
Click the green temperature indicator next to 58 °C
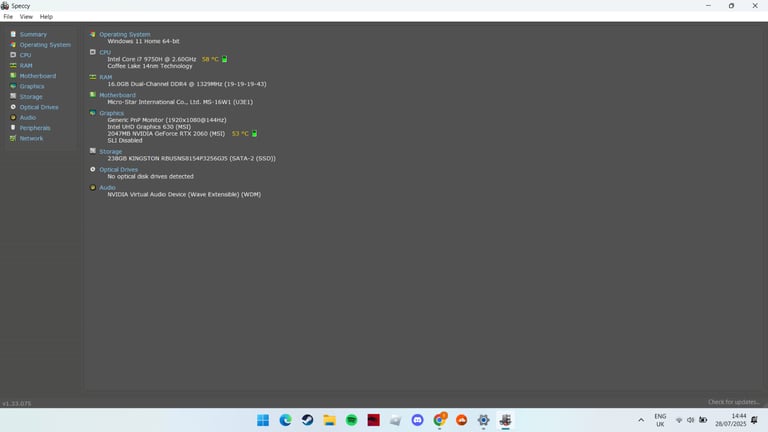pyautogui.click(x=224, y=59)
